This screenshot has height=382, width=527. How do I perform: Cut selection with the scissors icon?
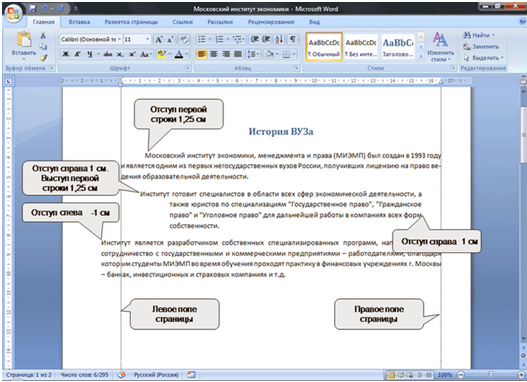click(43, 35)
